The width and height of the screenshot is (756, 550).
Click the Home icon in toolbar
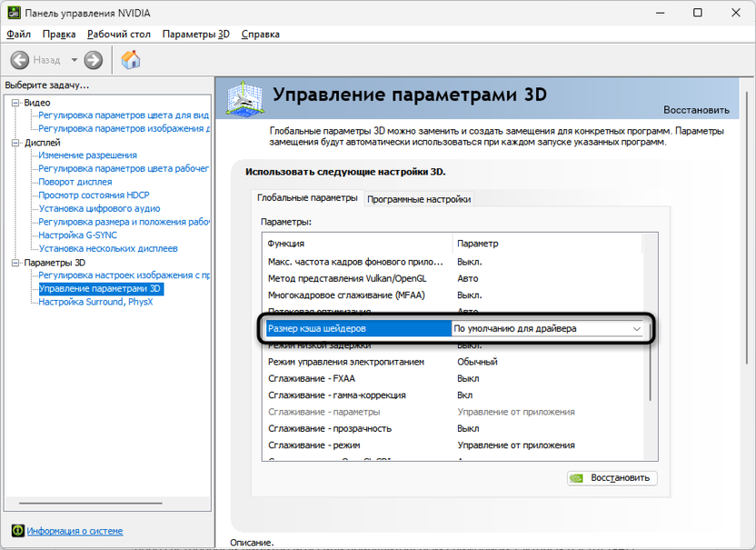131,60
